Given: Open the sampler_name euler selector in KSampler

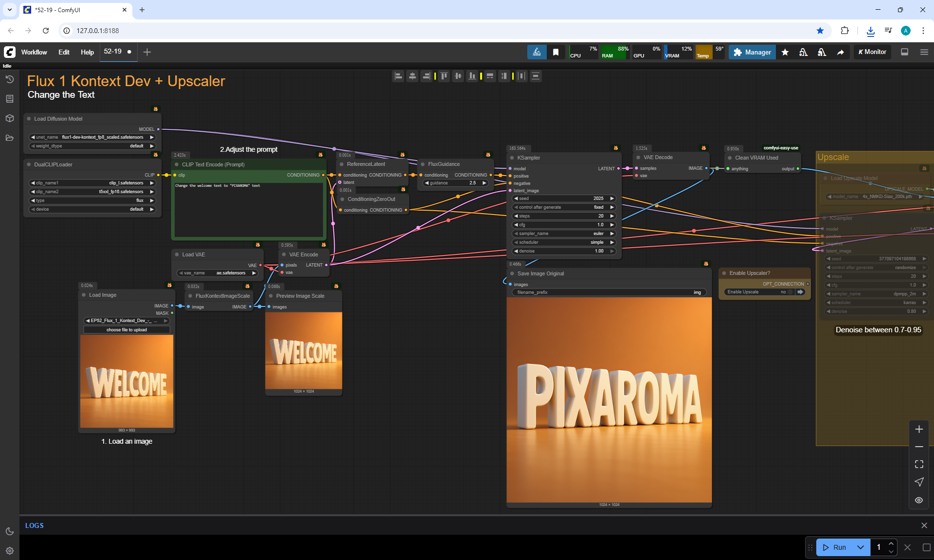Looking at the screenshot, I should [x=564, y=234].
